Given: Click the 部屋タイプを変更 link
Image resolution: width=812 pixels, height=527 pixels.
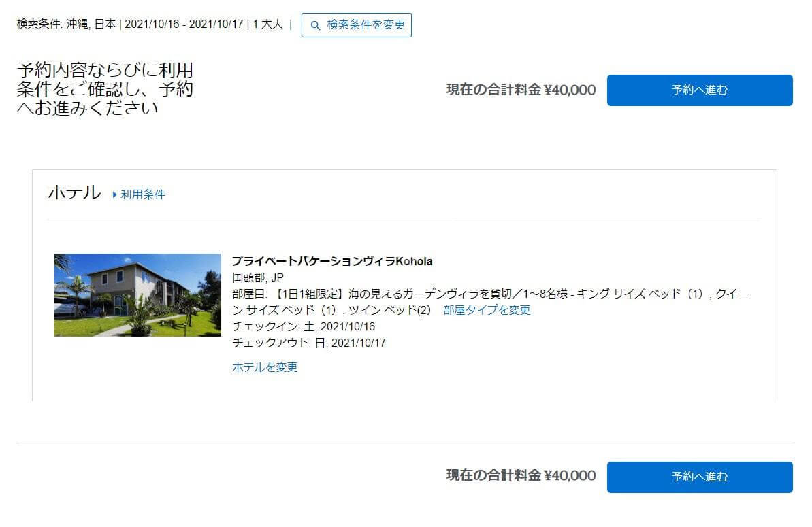Looking at the screenshot, I should (x=487, y=310).
